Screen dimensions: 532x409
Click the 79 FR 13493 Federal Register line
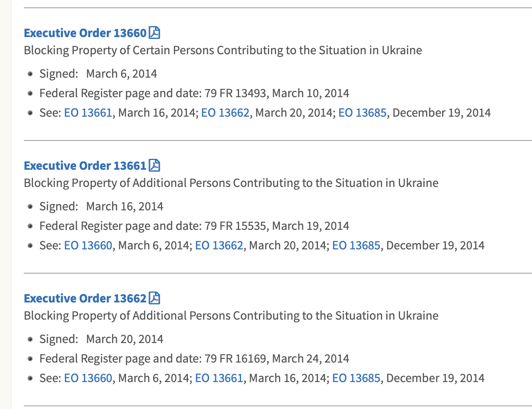tap(194, 93)
